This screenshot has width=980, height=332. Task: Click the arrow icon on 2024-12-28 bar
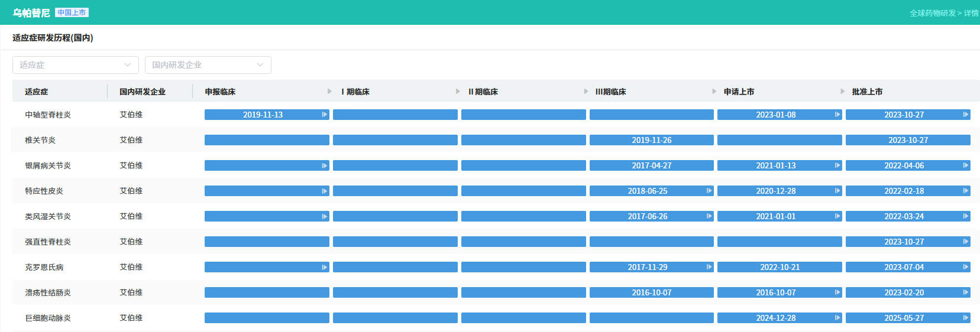pyautogui.click(x=837, y=318)
